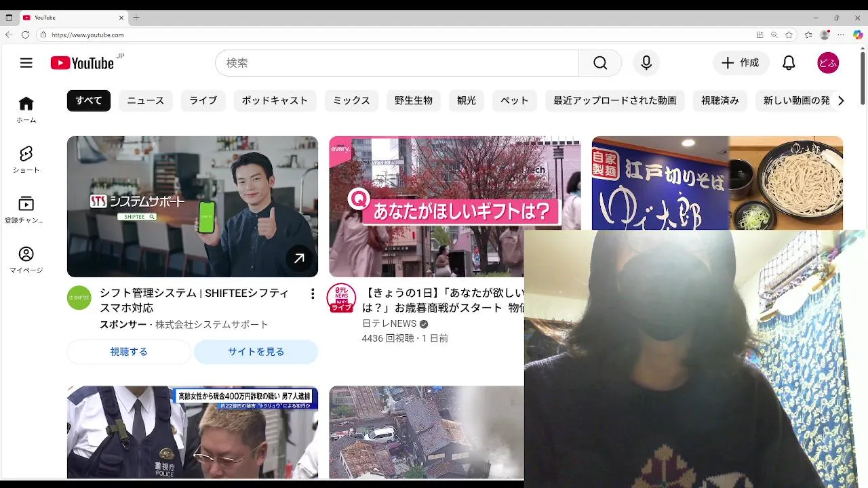Click the SHIFTEE channel avatar
The width and height of the screenshot is (868, 488).
coord(79,298)
